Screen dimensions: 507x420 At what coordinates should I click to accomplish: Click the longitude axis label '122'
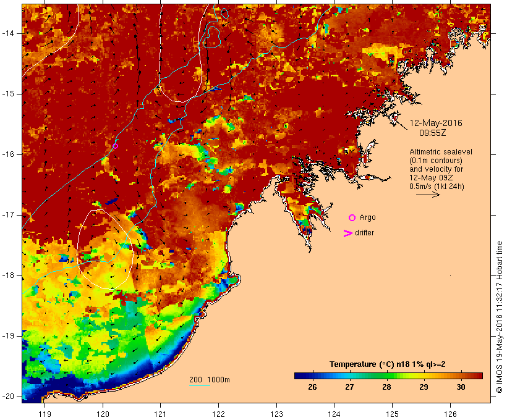tap(219, 414)
